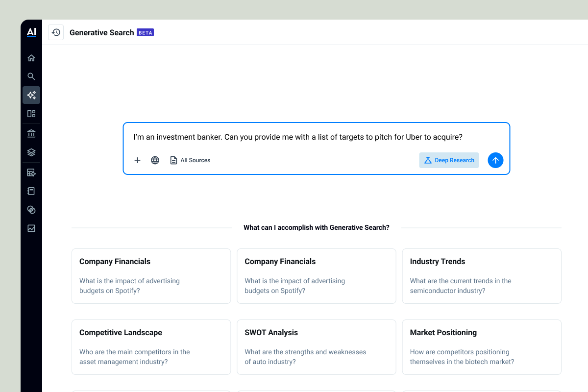The height and width of the screenshot is (392, 588).
Task: Open the line chart sidebar icon
Action: [31, 228]
